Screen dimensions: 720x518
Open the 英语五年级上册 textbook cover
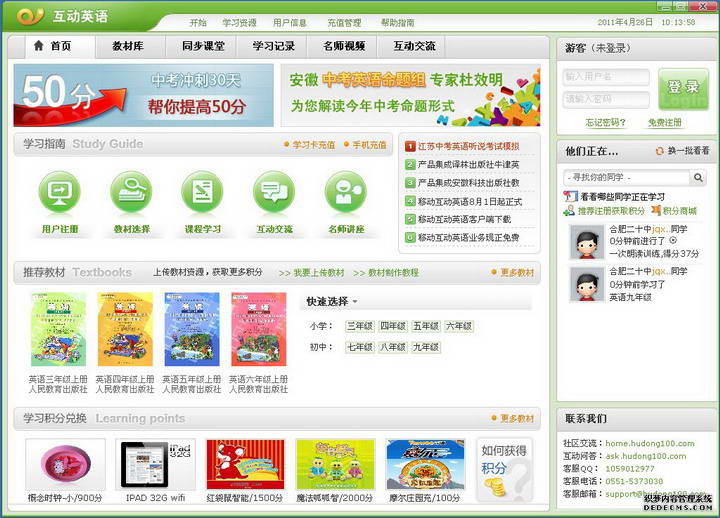tap(192, 330)
